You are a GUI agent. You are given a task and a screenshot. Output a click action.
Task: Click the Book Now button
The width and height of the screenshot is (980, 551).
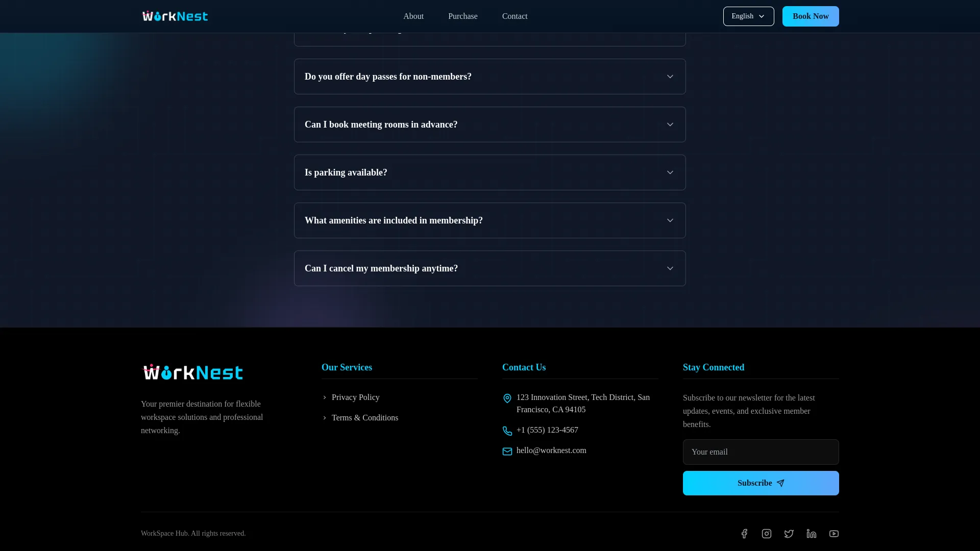pyautogui.click(x=811, y=16)
